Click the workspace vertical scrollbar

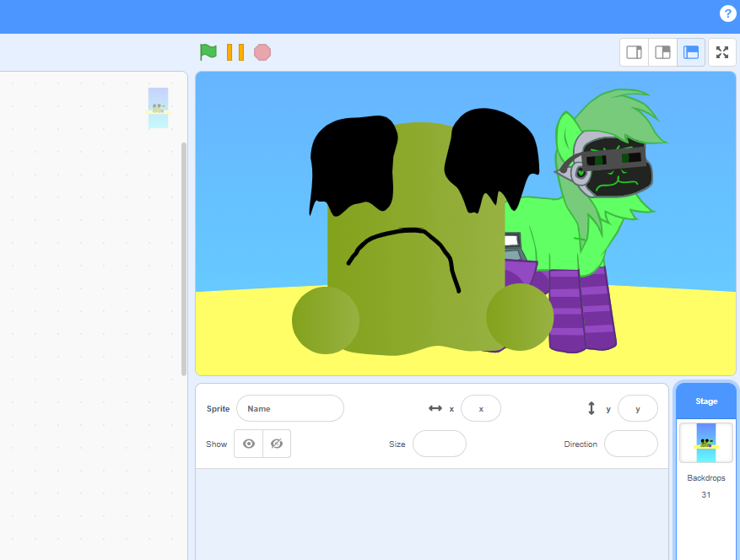[x=184, y=259]
